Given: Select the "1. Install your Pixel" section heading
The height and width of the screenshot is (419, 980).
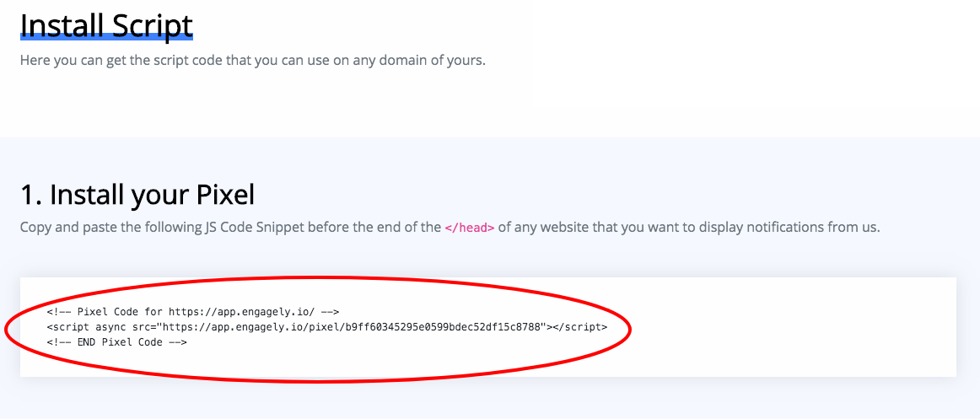Looking at the screenshot, I should (x=137, y=195).
